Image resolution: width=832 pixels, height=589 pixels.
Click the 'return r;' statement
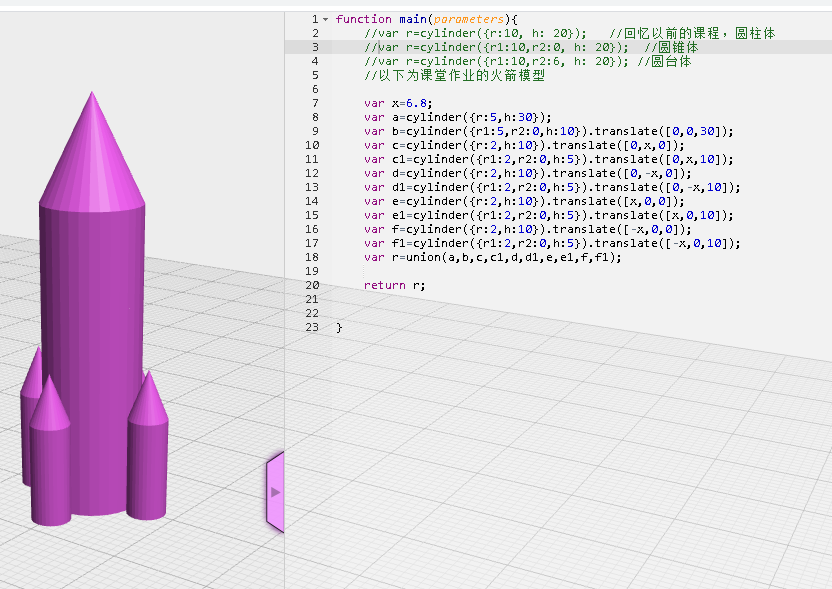click(x=394, y=285)
